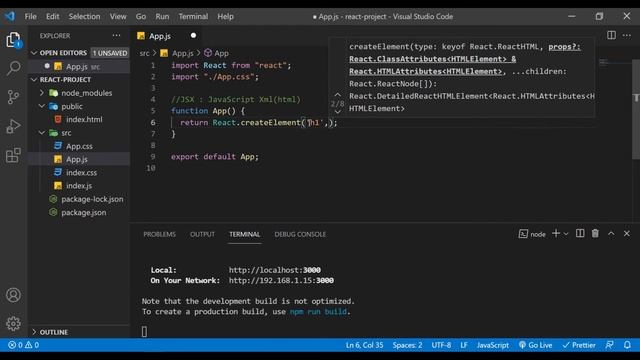Open the localhost:3000 link in terminal

274,270
